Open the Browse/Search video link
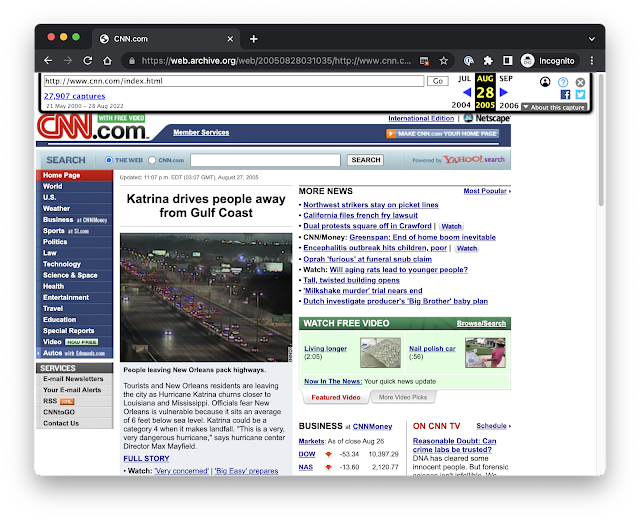This screenshot has height=521, width=640. click(x=481, y=323)
